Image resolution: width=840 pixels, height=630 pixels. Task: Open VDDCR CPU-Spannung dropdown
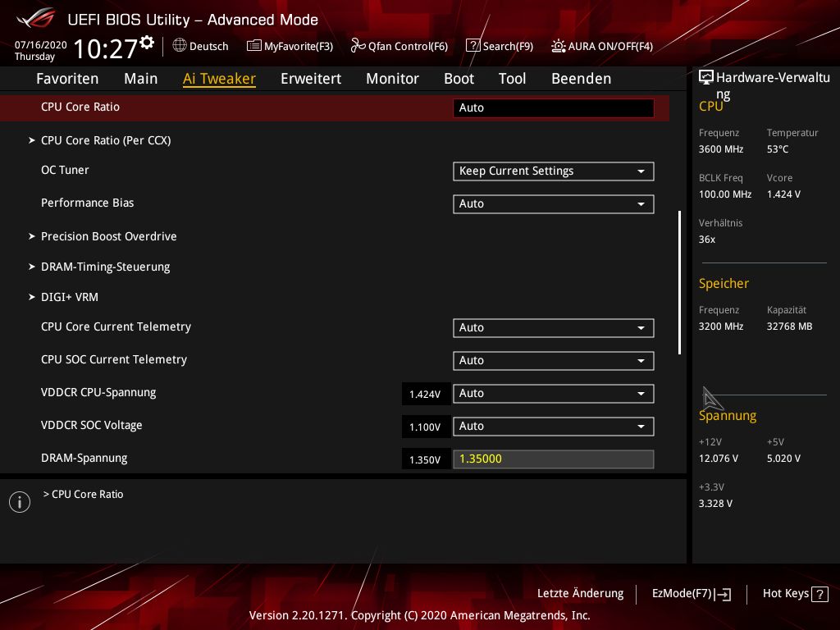(554, 394)
